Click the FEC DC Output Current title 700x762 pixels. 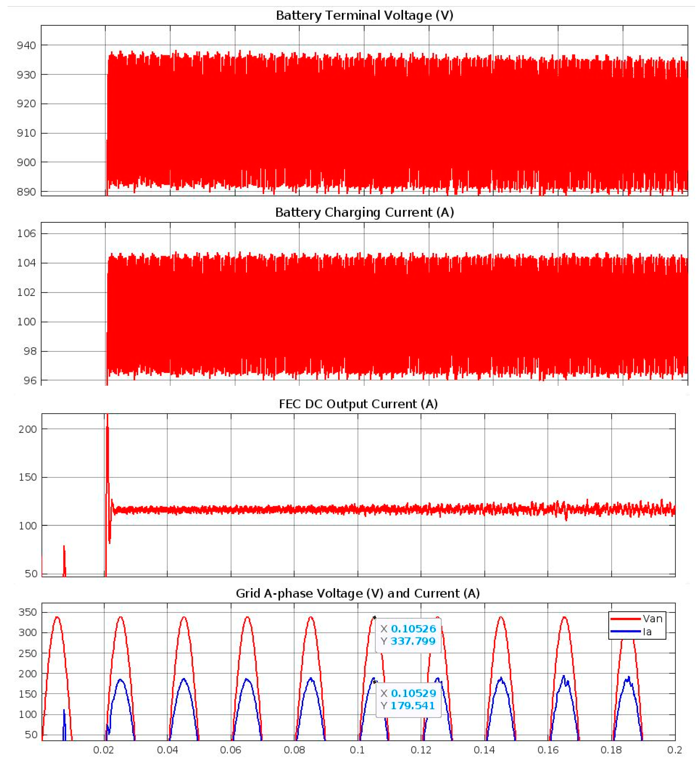(358, 404)
